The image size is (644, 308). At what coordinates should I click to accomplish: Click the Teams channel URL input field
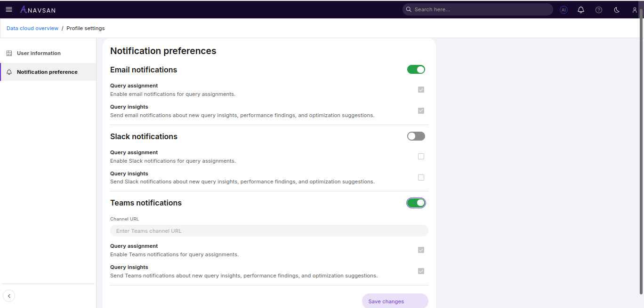click(269, 230)
